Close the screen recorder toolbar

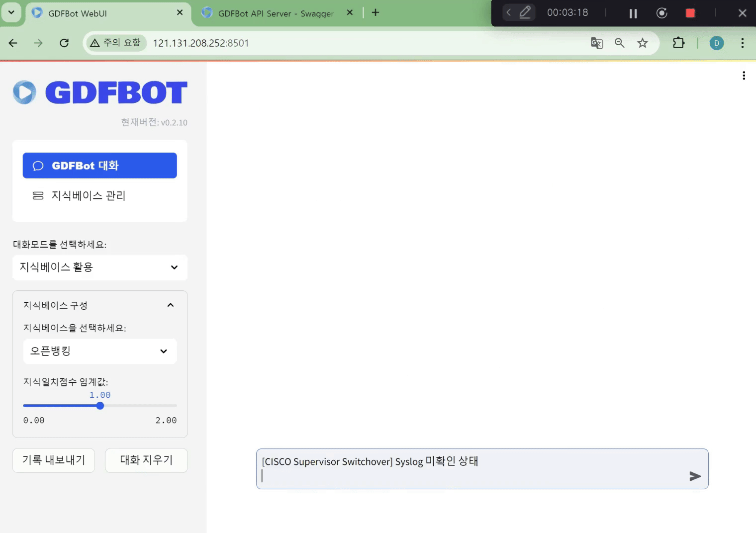pos(743,13)
